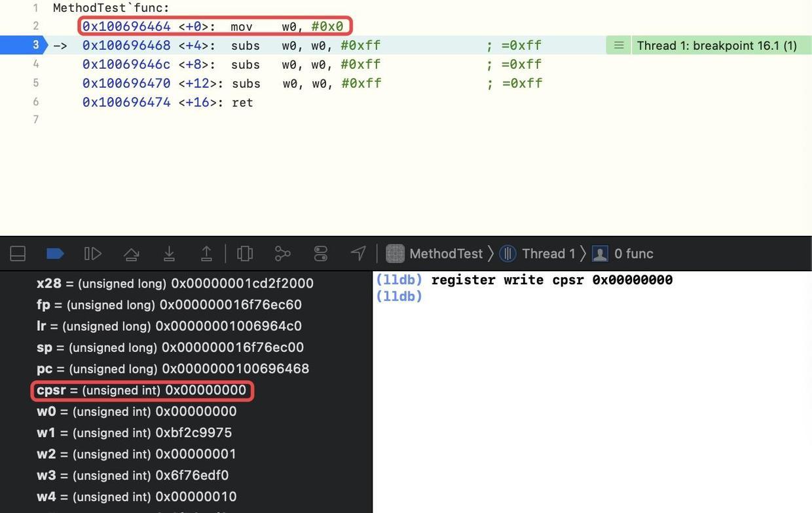Click line number 2 in gutter
The width and height of the screenshot is (812, 513).
[36, 26]
